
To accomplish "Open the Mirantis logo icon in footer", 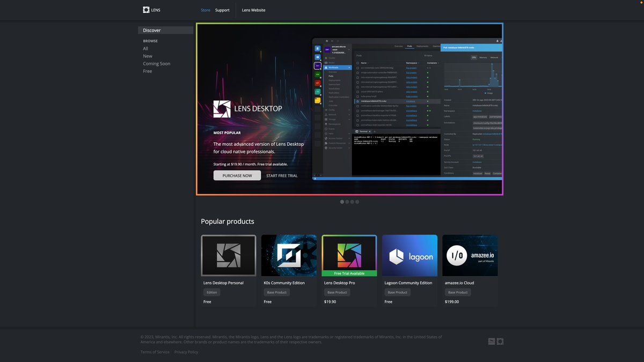I will pyautogui.click(x=492, y=341).
